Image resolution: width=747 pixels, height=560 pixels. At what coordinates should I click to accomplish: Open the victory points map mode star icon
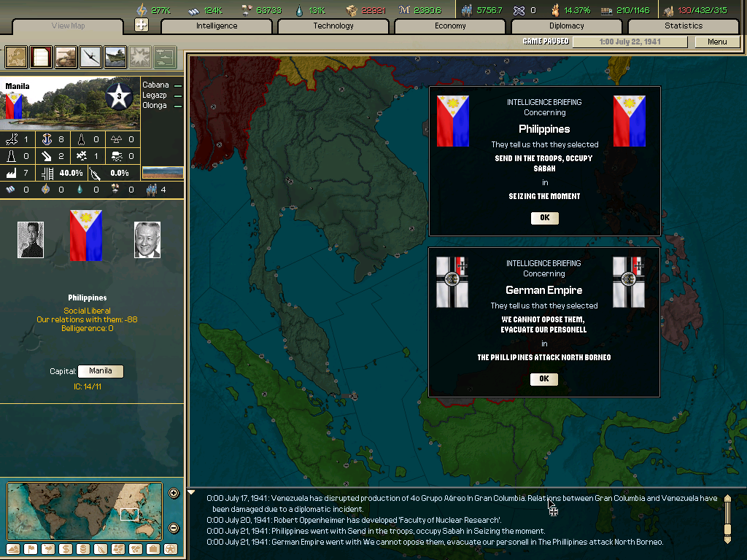[171, 551]
